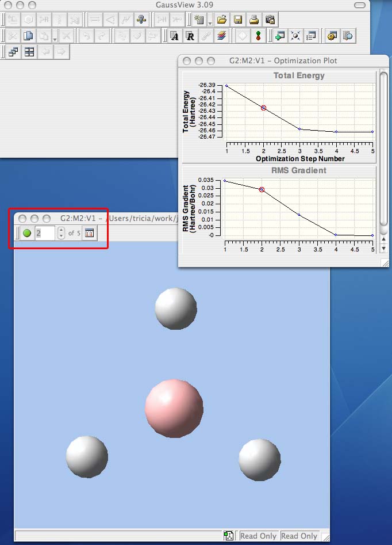Click the Save floppy disk icon
This screenshot has width=392, height=545.
[x=237, y=19]
